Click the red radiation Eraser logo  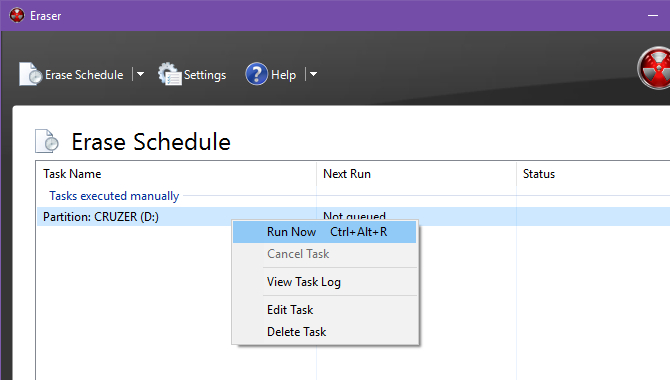pyautogui.click(x=654, y=68)
